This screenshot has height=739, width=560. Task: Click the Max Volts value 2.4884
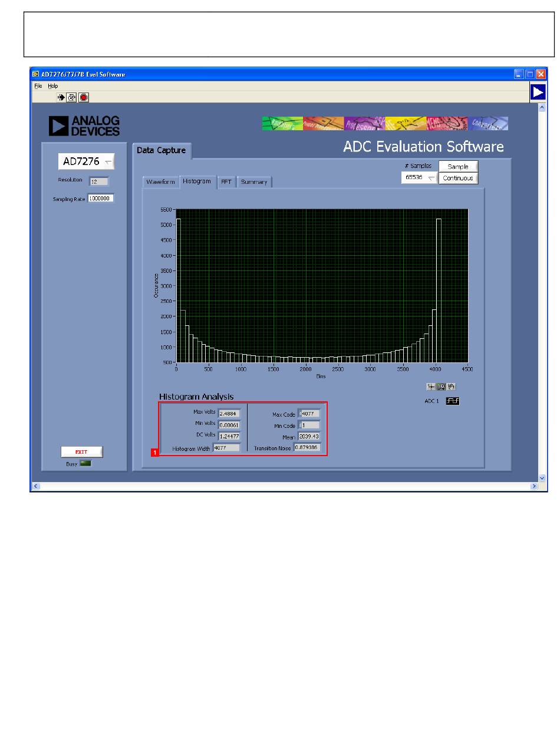pyautogui.click(x=229, y=414)
